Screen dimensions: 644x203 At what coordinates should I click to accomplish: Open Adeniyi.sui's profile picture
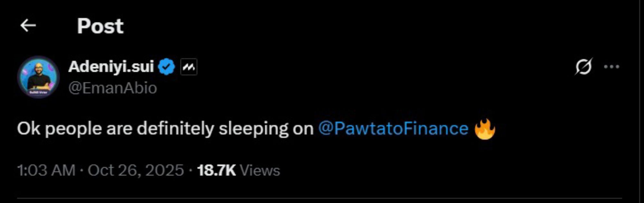(x=38, y=77)
